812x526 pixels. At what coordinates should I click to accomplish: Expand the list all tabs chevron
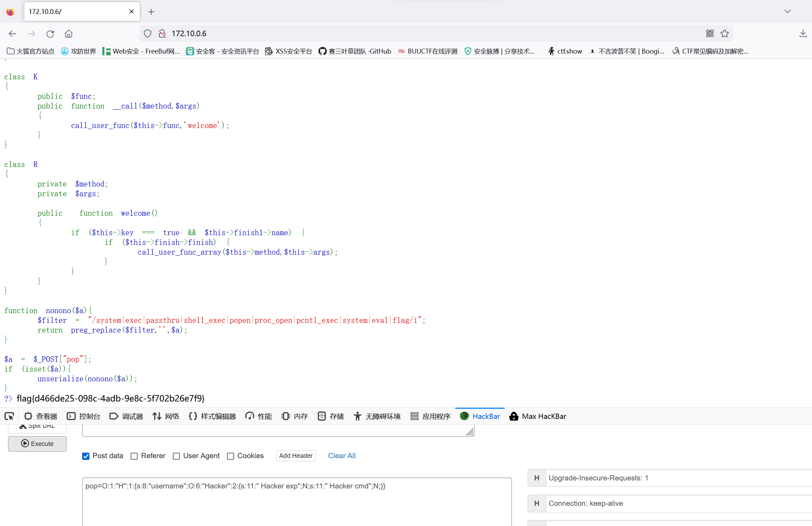click(788, 11)
